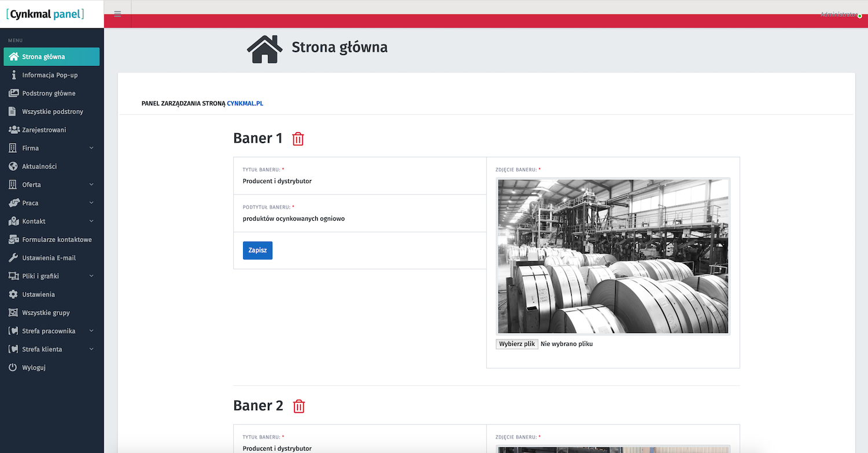The image size is (868, 453).
Task: Click the Podtytuł baneru text field in Baner 1
Action: click(x=359, y=219)
